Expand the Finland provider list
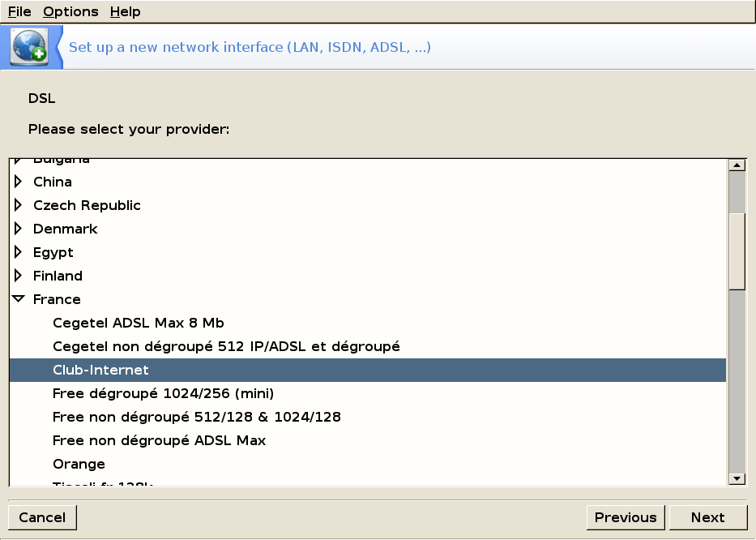Screen dimensions: 756x540 19,276
